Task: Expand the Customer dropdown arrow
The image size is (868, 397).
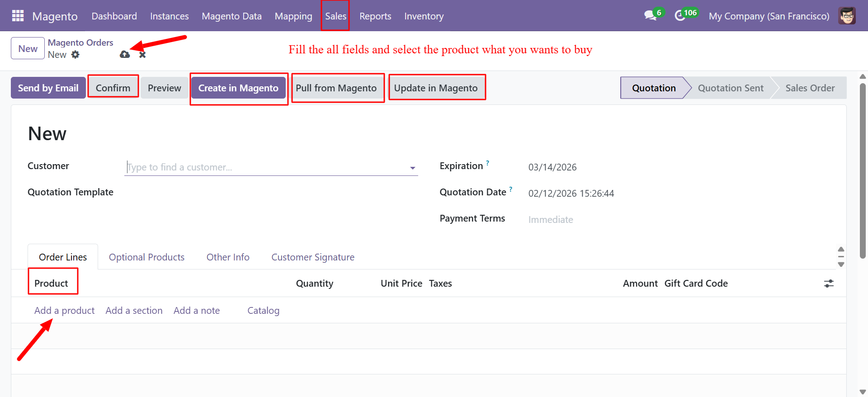Action: 413,168
